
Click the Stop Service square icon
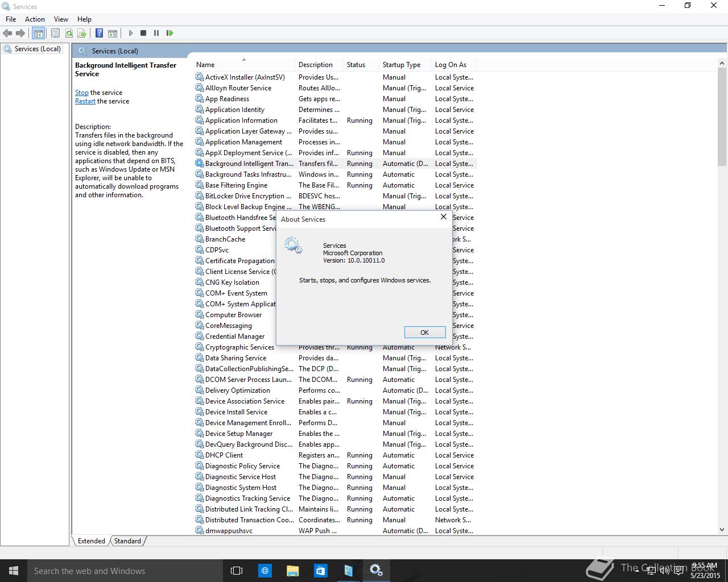click(x=143, y=33)
